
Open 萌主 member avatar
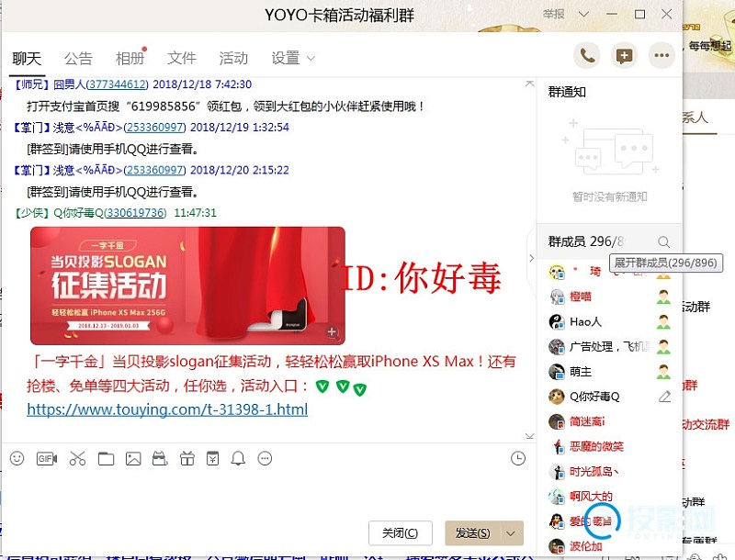[557, 372]
